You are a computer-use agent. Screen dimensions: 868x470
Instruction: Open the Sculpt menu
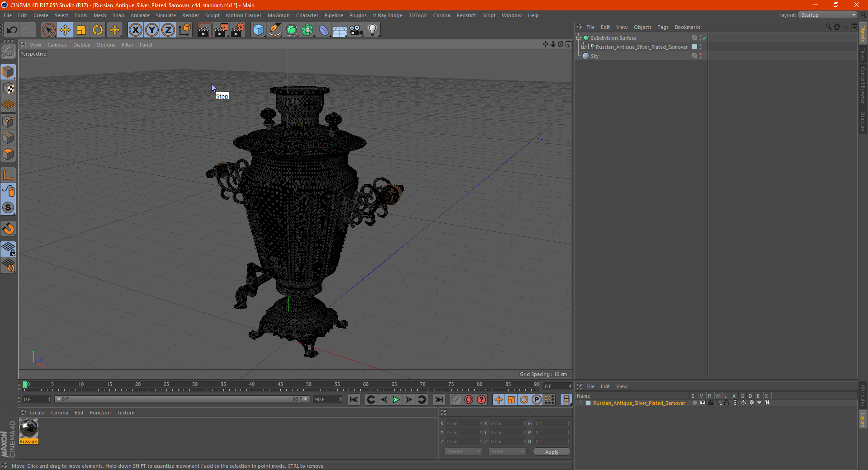pos(212,15)
